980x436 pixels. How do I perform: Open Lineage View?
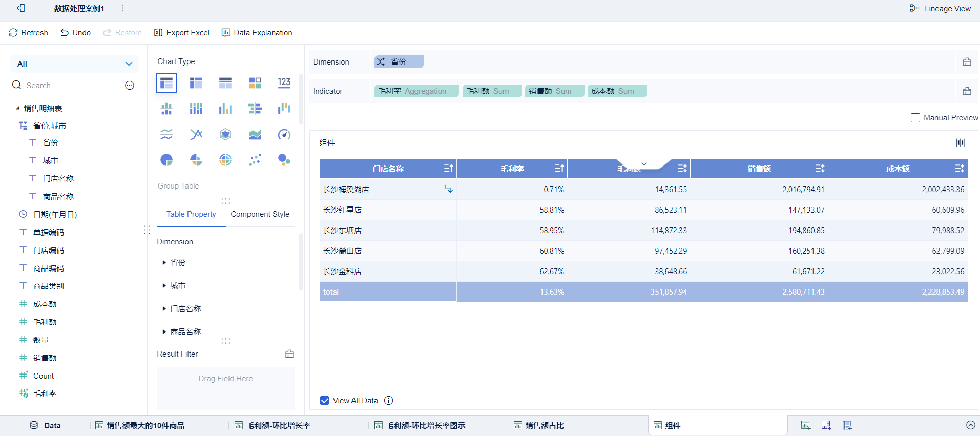940,9
